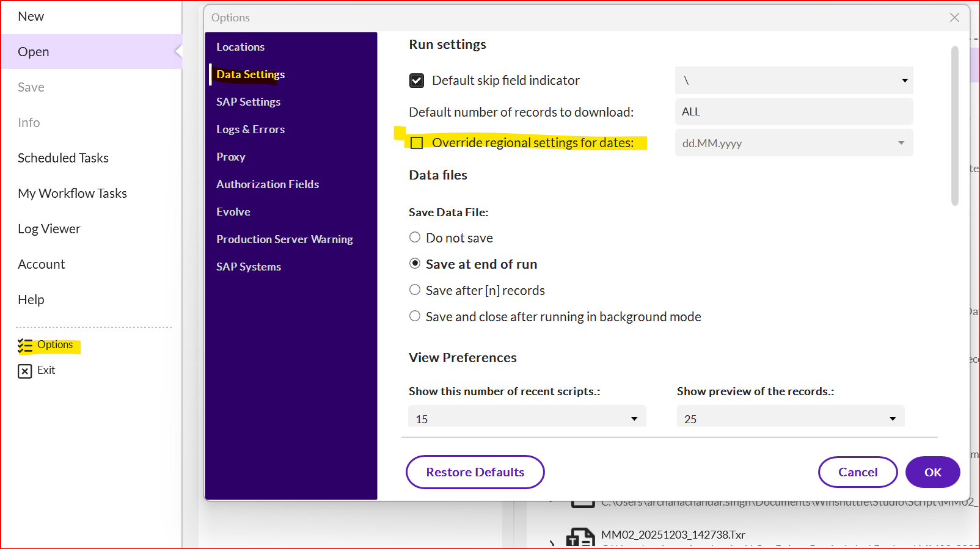Select Open in the backstage menu

click(33, 52)
